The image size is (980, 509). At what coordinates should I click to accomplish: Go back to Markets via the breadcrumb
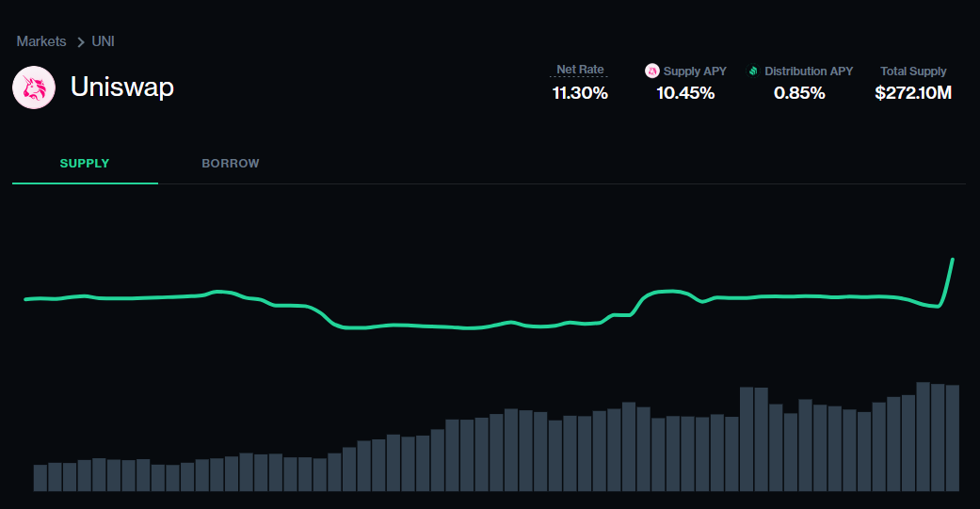pos(41,41)
